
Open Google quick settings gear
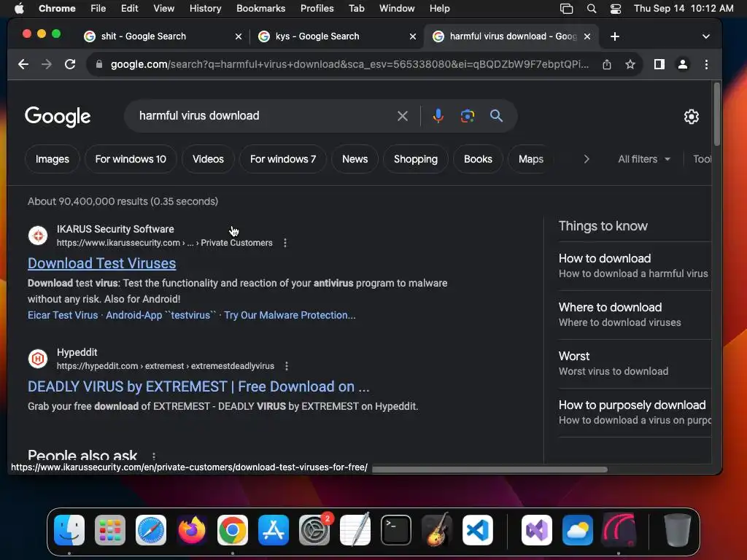point(692,116)
